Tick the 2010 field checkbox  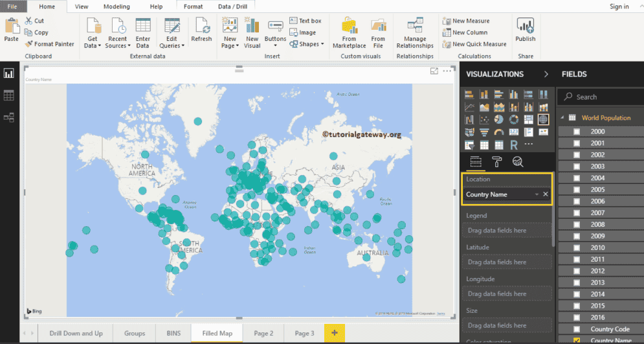[577, 247]
